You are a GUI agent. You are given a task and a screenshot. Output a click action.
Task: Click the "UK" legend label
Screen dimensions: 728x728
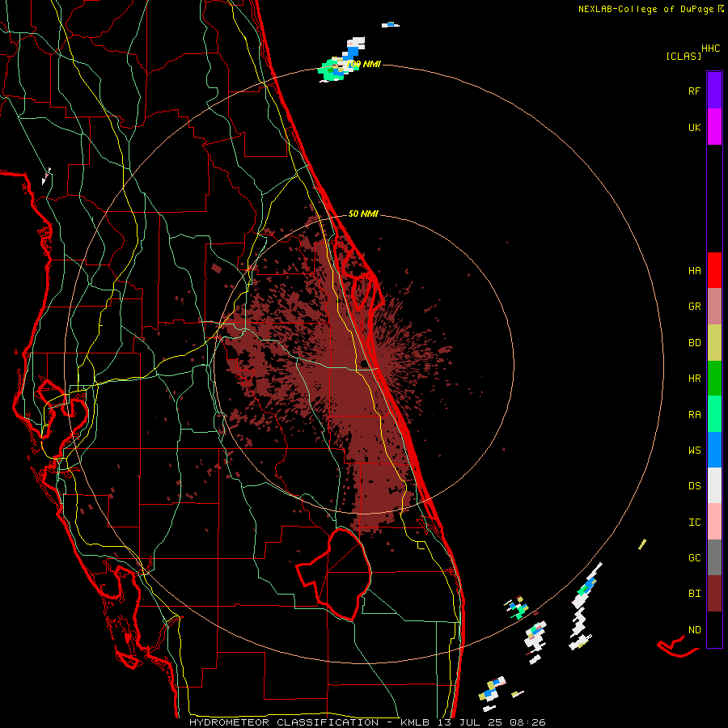pyautogui.click(x=694, y=128)
